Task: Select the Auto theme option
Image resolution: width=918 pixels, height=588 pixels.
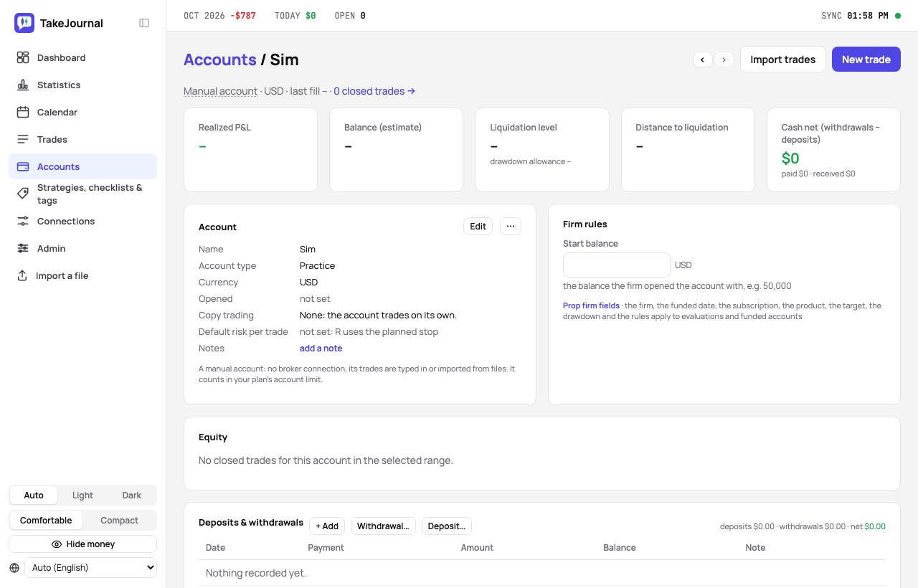Action: (34, 495)
